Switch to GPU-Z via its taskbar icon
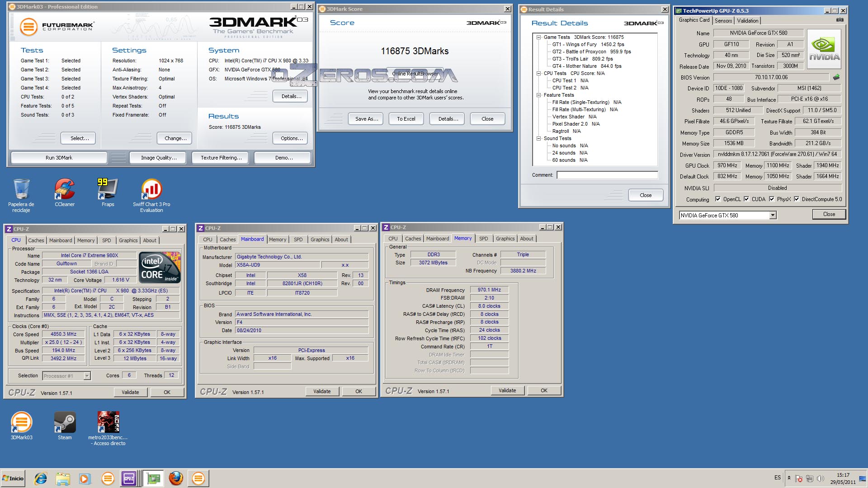 (153, 479)
